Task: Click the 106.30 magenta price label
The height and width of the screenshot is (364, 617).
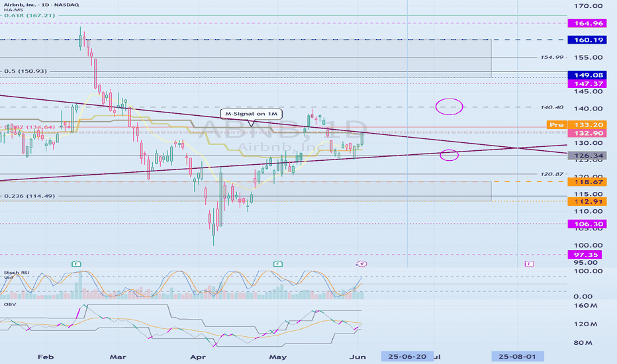Action: click(587, 224)
